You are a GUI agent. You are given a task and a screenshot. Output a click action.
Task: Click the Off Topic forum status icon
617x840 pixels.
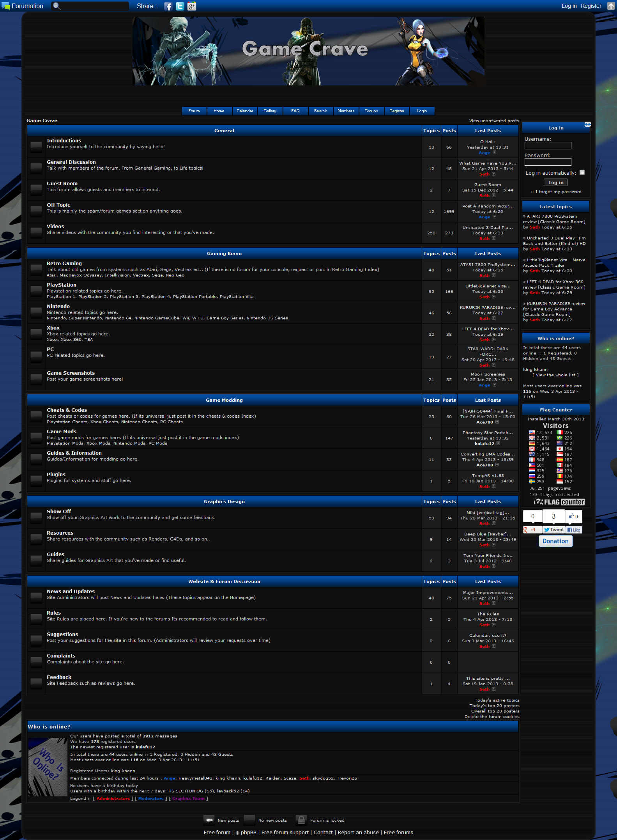coord(36,211)
